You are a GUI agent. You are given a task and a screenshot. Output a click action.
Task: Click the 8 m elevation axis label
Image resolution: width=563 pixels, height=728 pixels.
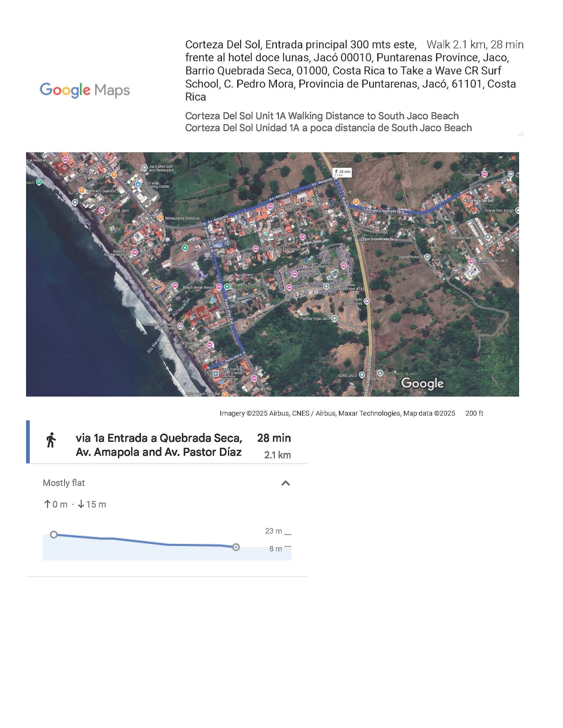275,549
